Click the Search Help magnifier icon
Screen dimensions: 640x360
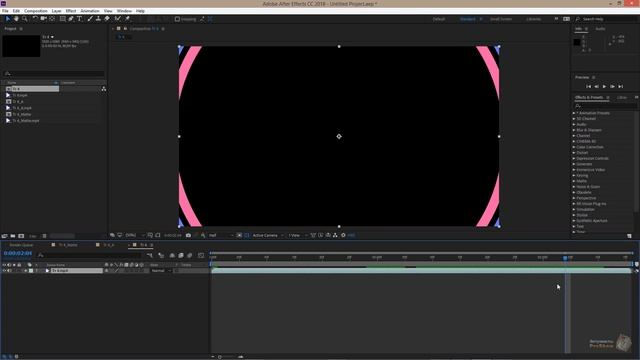tap(578, 19)
